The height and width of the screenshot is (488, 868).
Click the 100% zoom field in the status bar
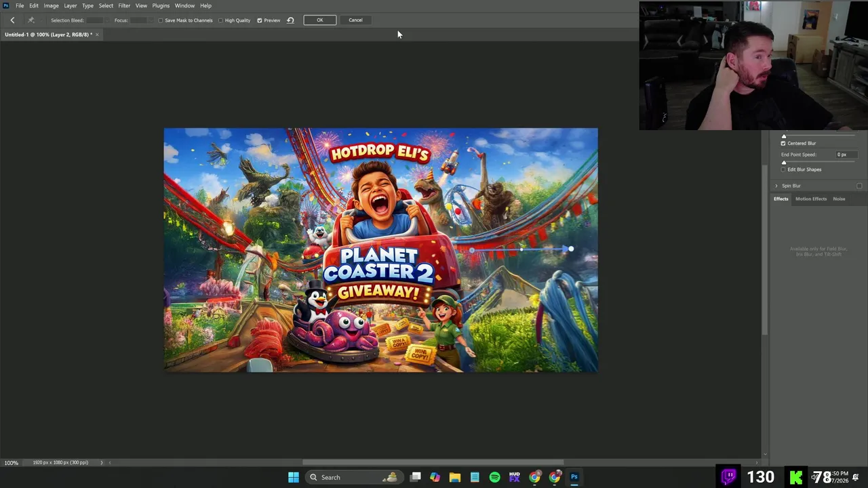point(12,462)
